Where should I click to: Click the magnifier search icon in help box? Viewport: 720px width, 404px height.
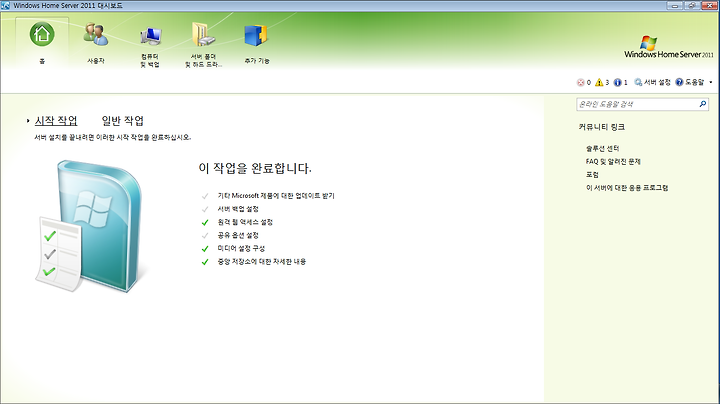(703, 105)
